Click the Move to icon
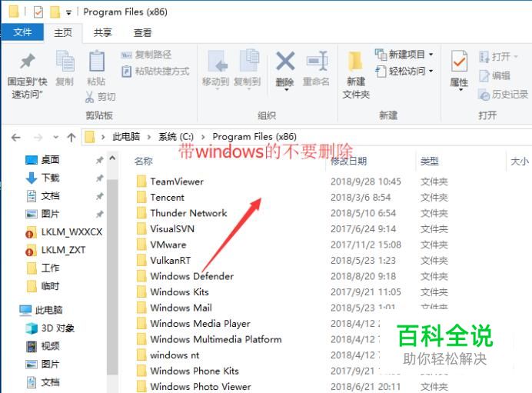This screenshot has height=393, width=532. 216,62
